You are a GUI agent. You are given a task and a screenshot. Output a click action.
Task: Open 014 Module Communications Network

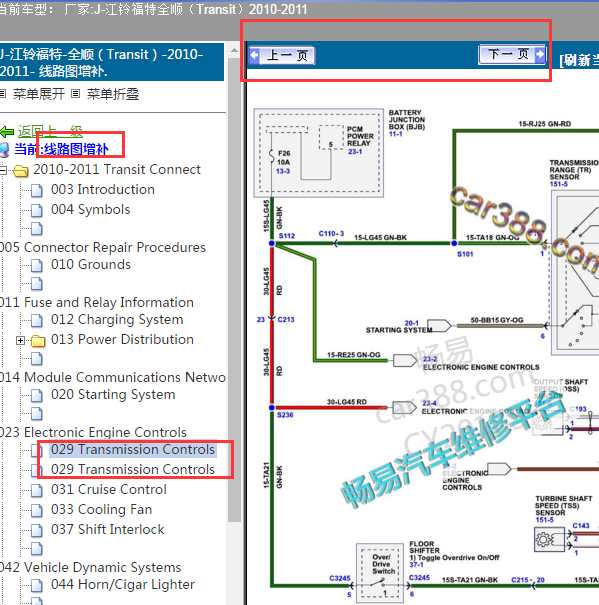click(113, 377)
